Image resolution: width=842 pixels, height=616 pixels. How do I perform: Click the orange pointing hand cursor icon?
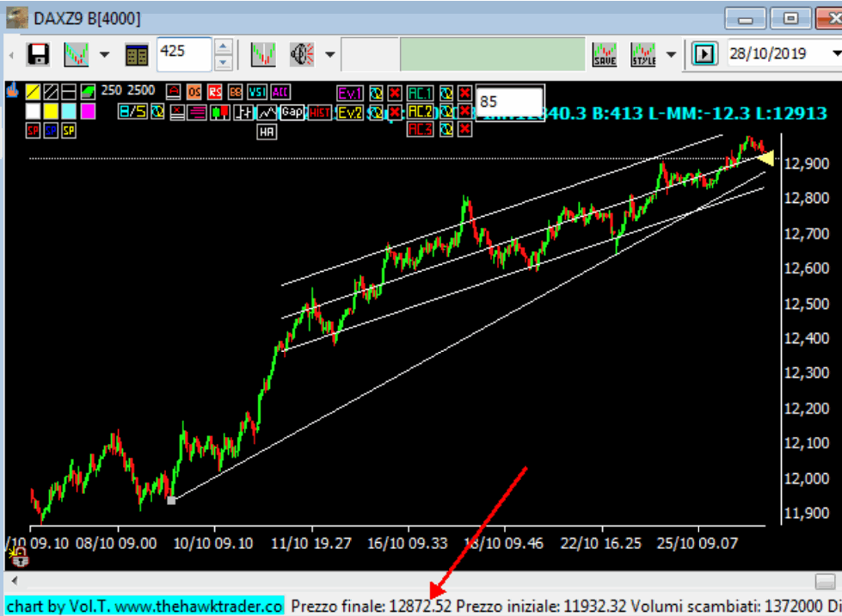click(12, 90)
